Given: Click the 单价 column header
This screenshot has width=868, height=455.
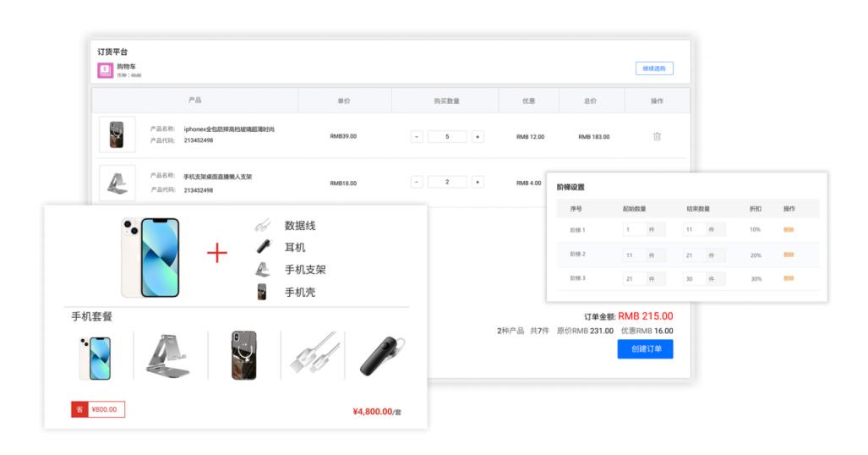Looking at the screenshot, I should (x=344, y=101).
